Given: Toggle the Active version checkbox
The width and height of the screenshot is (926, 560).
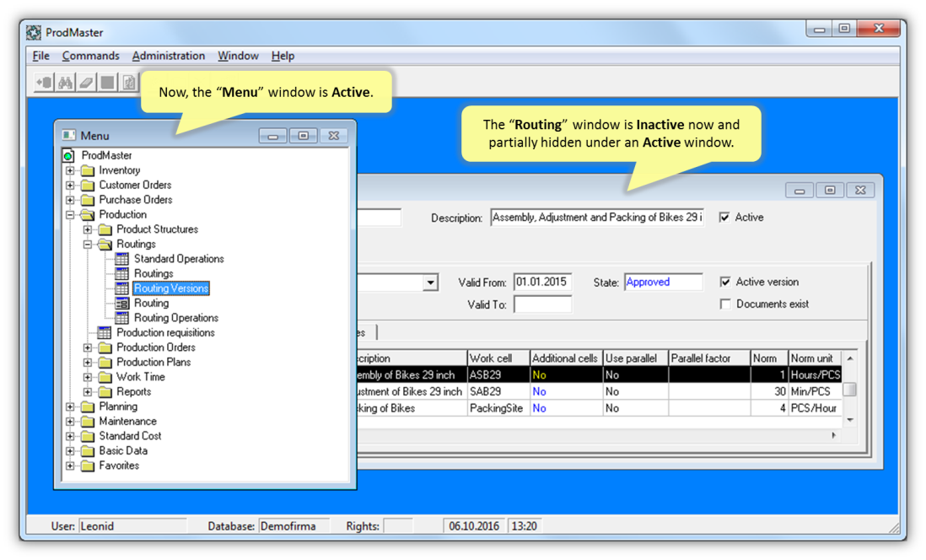Looking at the screenshot, I should tap(725, 283).
